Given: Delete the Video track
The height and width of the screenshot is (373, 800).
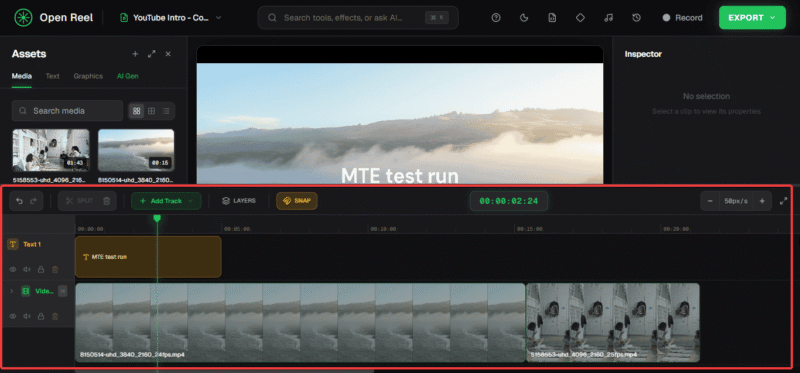Looking at the screenshot, I should click(55, 316).
